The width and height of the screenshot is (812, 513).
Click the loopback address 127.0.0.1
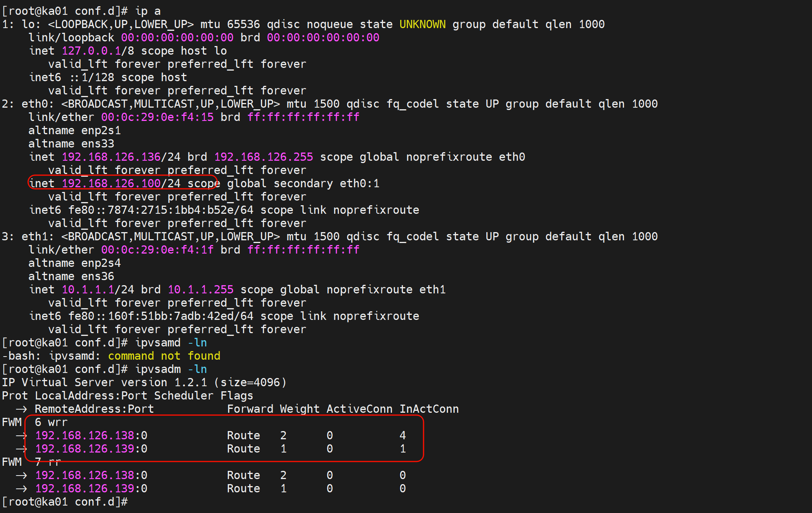click(x=91, y=51)
